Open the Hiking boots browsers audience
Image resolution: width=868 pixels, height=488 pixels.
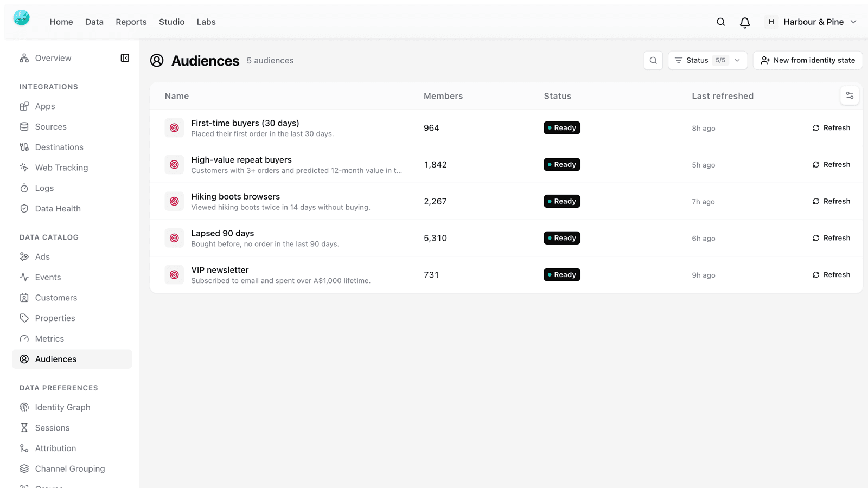[x=235, y=196]
